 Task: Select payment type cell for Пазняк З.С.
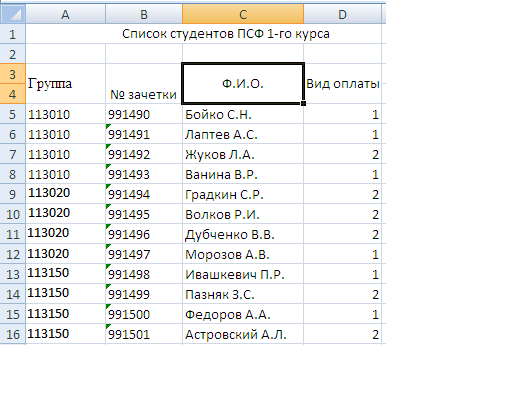[x=342, y=294]
